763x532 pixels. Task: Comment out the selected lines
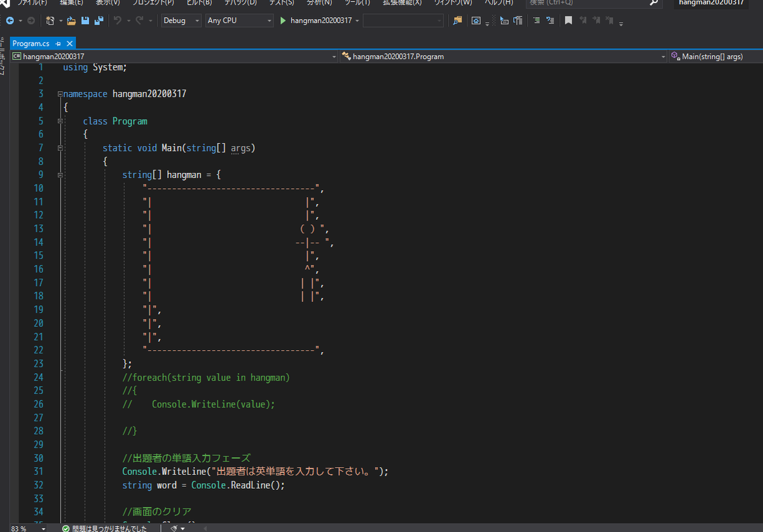(x=536, y=20)
